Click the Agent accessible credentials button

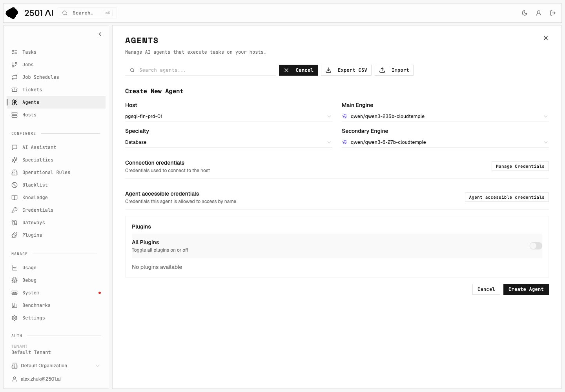(507, 197)
